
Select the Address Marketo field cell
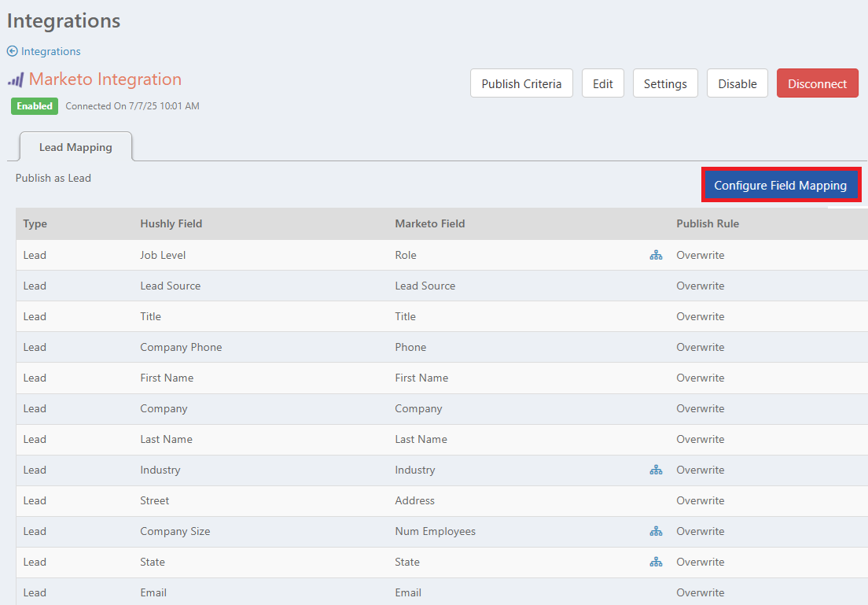tap(414, 501)
